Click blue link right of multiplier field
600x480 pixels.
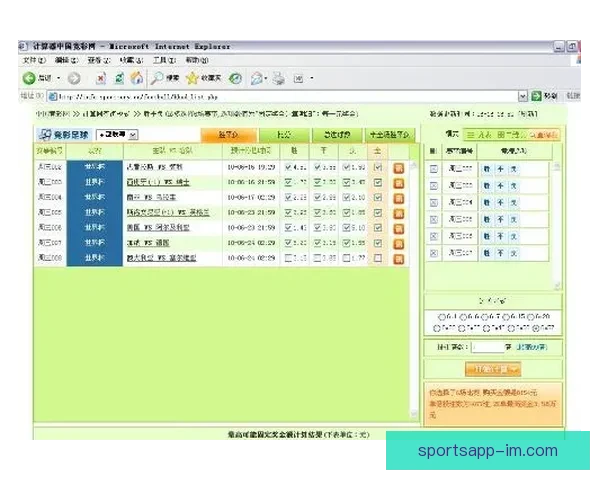point(532,347)
